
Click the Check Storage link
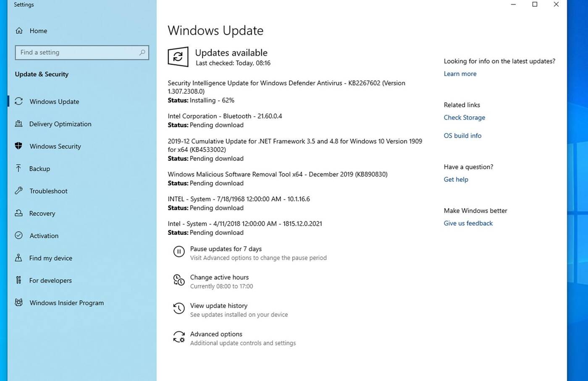(464, 117)
